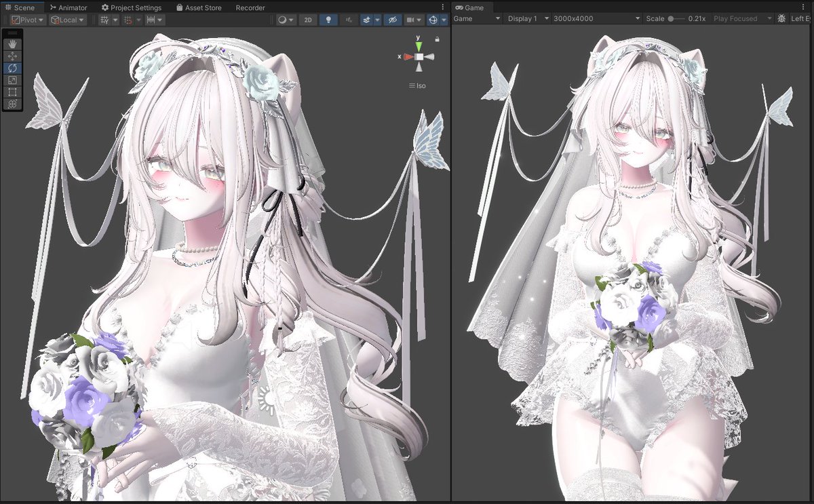This screenshot has height=504, width=814.
Task: Select the Rotate tool
Action: [13, 68]
